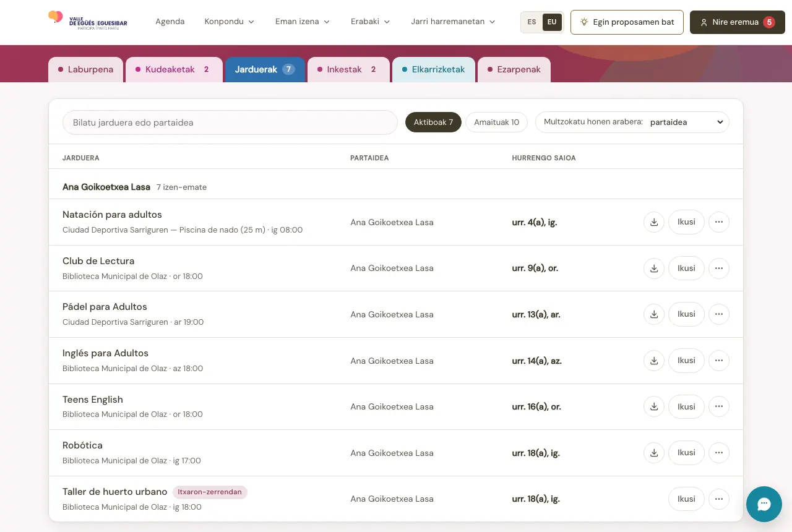The width and height of the screenshot is (792, 532).
Task: Open more options for Taller de huerto urbano
Action: (719, 499)
